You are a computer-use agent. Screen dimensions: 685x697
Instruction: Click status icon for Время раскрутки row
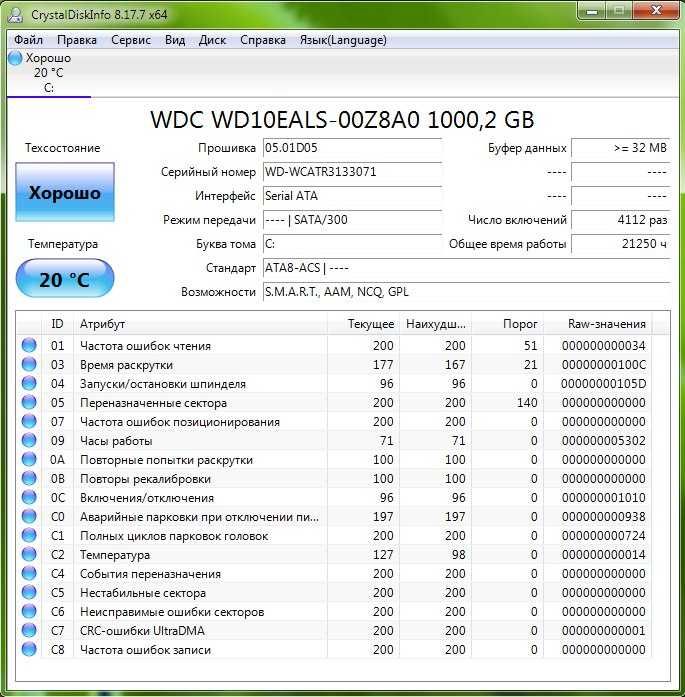tap(29, 364)
